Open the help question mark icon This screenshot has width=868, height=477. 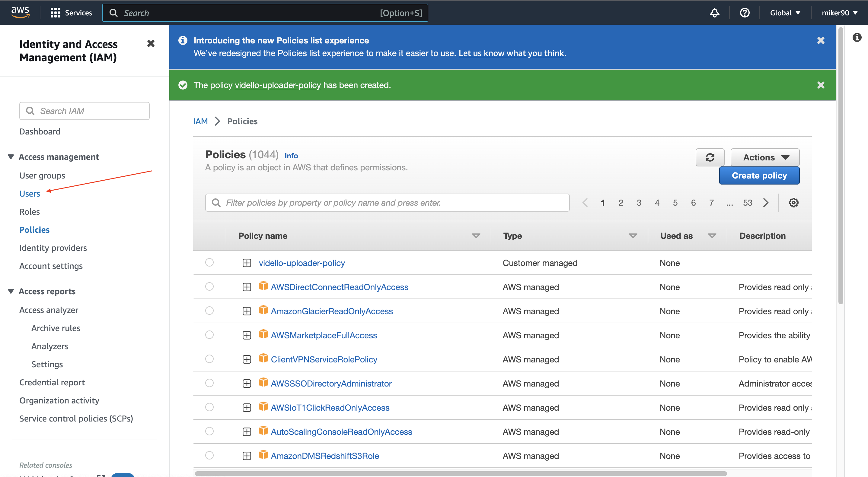[745, 13]
